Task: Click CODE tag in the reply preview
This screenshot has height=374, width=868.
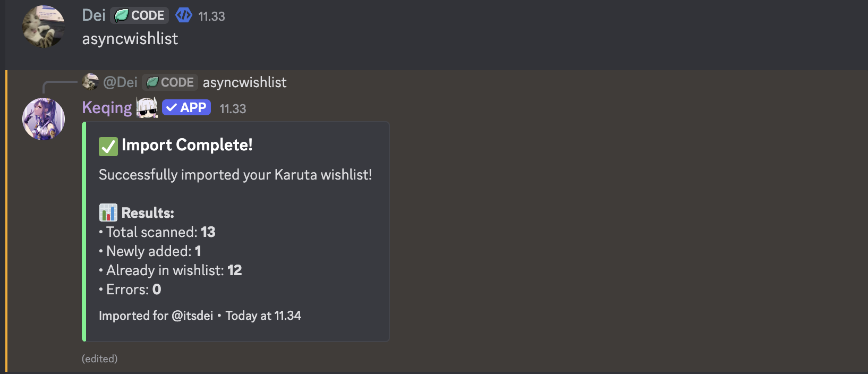Action: (170, 82)
